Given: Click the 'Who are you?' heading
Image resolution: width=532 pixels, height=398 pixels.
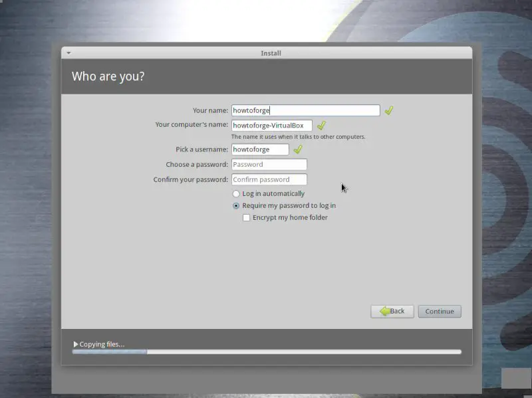Looking at the screenshot, I should [108, 76].
